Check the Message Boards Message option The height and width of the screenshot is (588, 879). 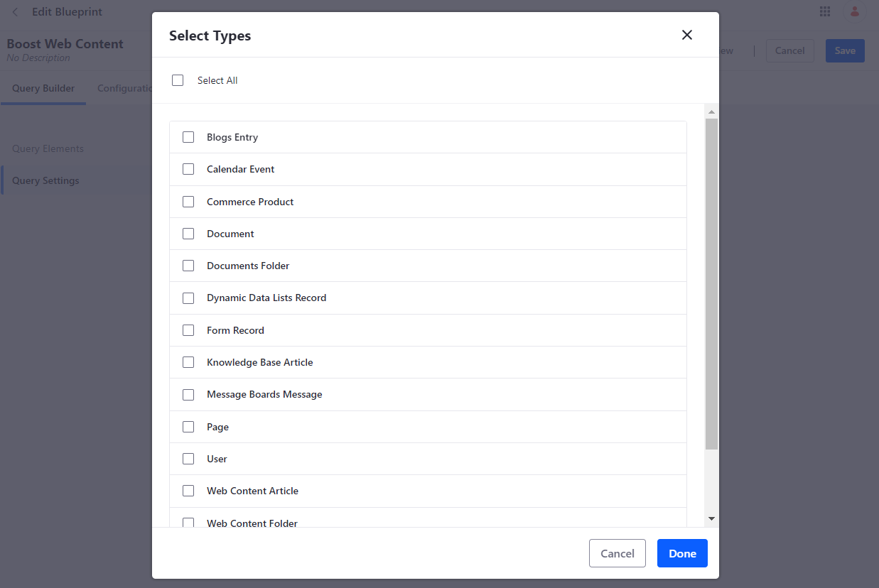pos(188,394)
